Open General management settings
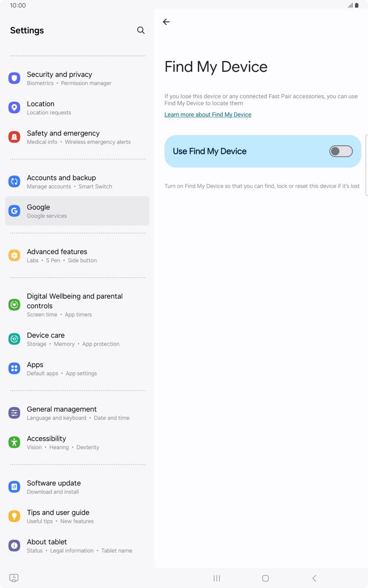368x588 pixels. (77, 413)
